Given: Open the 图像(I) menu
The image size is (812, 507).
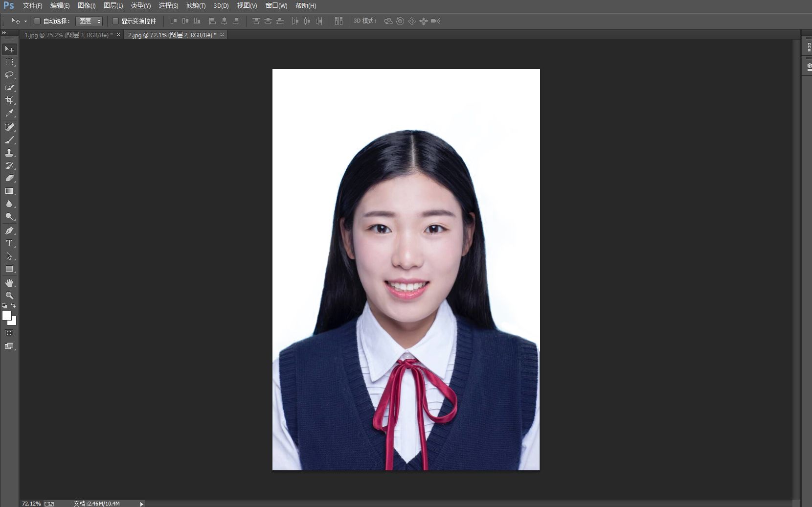Looking at the screenshot, I should click(x=87, y=6).
